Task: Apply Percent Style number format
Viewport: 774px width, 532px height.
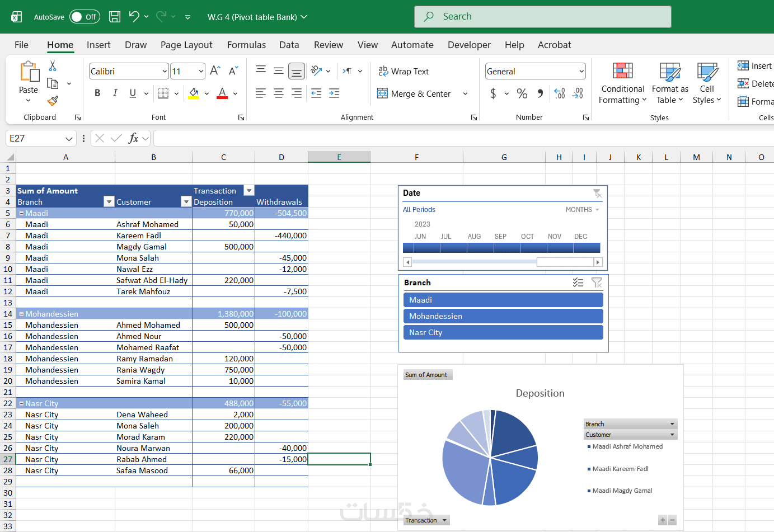Action: pyautogui.click(x=522, y=93)
